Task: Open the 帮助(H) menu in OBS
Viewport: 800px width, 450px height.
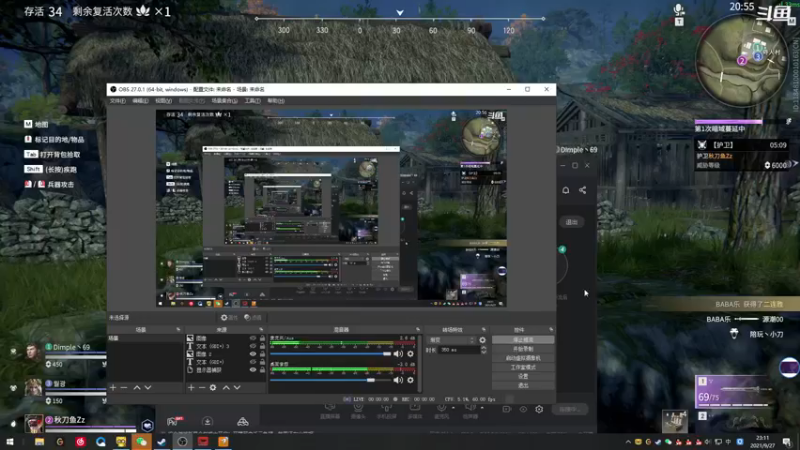Action: coord(276,101)
